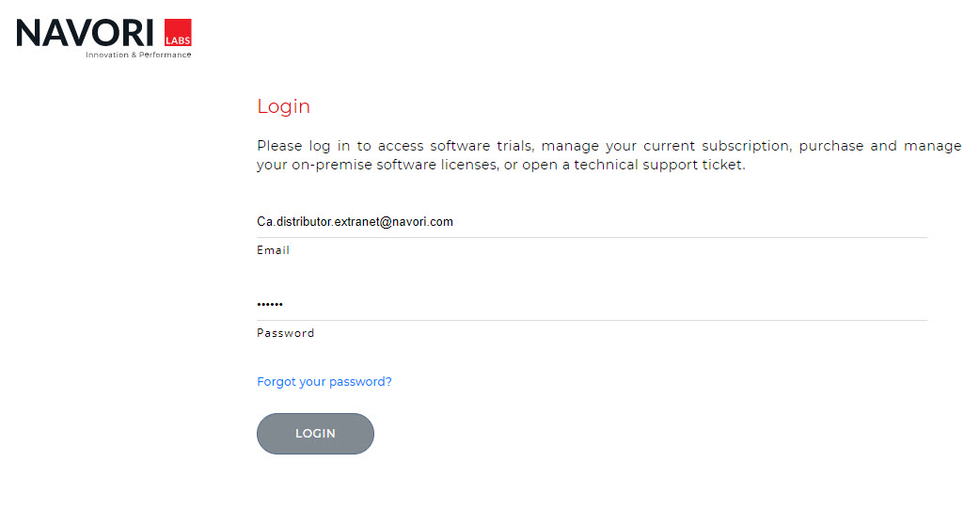Click the "Innovation & Performance" tagline

click(x=138, y=55)
